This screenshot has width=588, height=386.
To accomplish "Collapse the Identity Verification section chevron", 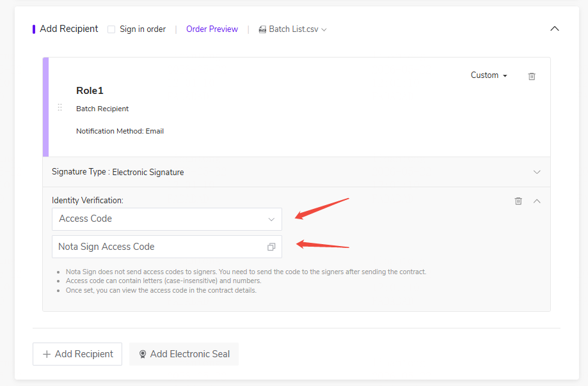I will click(537, 201).
